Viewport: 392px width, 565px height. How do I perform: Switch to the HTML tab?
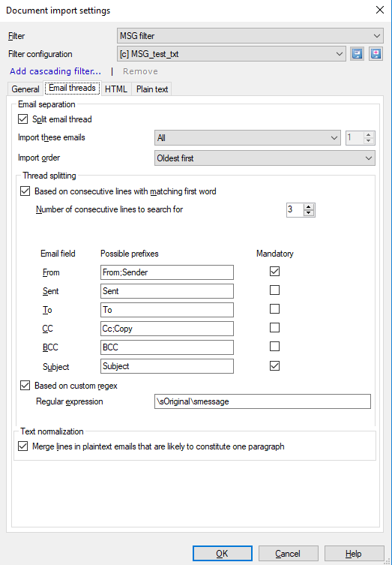coord(116,89)
